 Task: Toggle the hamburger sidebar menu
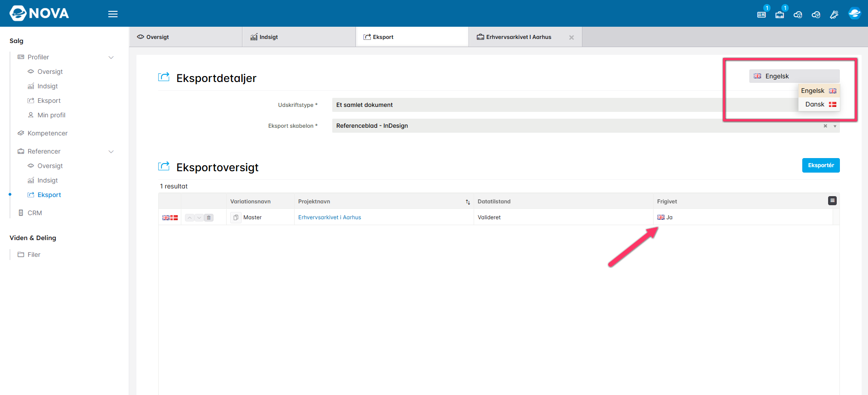pos(113,14)
